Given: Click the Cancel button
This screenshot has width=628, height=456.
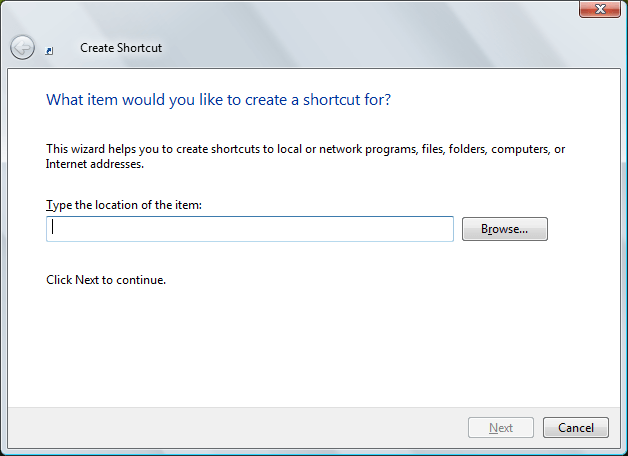Looking at the screenshot, I should point(576,428).
